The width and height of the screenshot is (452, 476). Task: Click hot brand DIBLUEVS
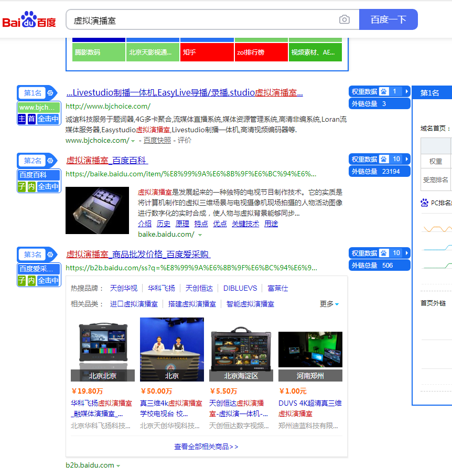240,288
